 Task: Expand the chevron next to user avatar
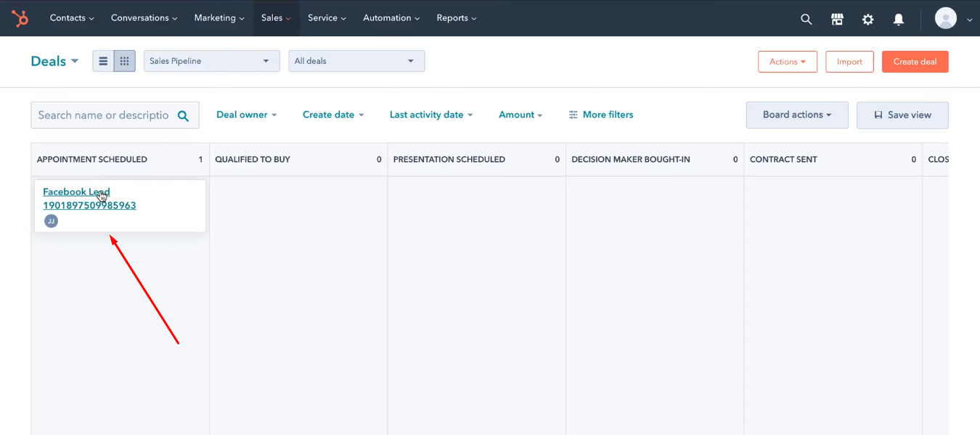coord(970,20)
